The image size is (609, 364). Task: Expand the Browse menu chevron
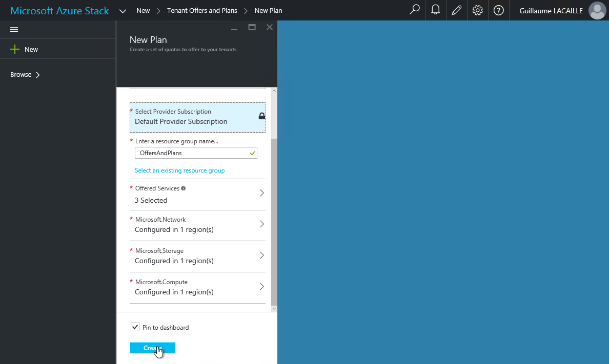click(37, 75)
